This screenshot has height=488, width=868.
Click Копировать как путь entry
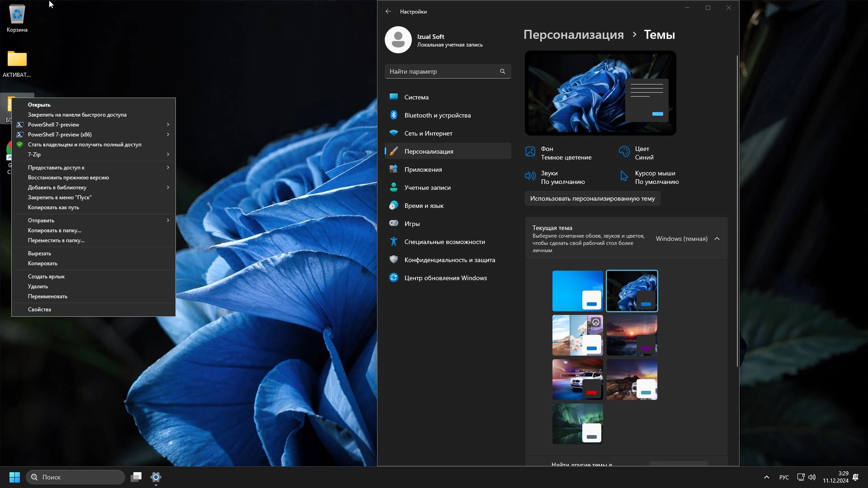53,207
